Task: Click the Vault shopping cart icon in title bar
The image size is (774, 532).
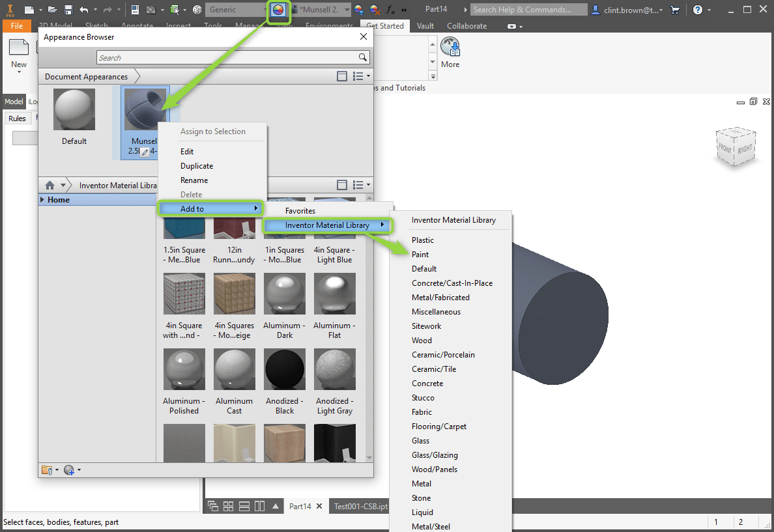Action: (675, 9)
